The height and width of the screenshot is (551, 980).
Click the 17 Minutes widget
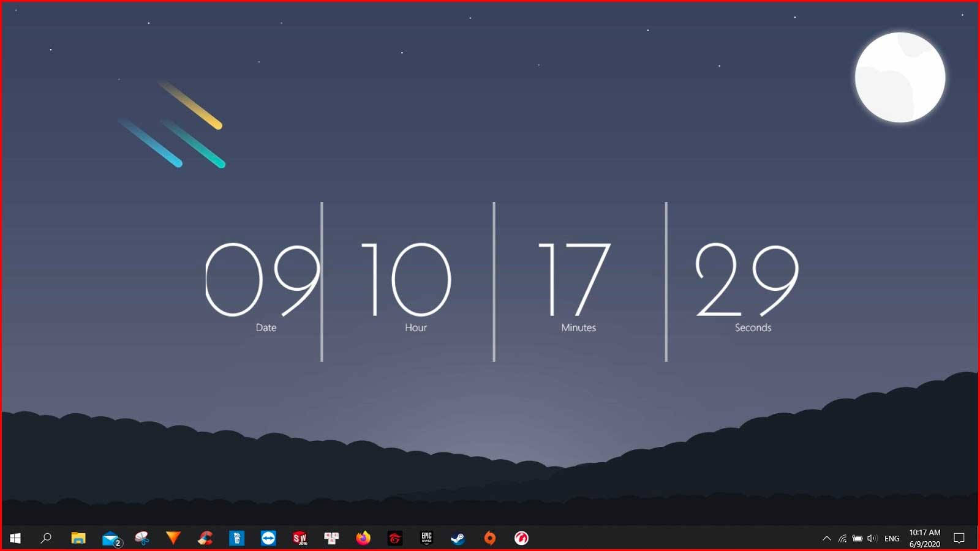pos(575,287)
